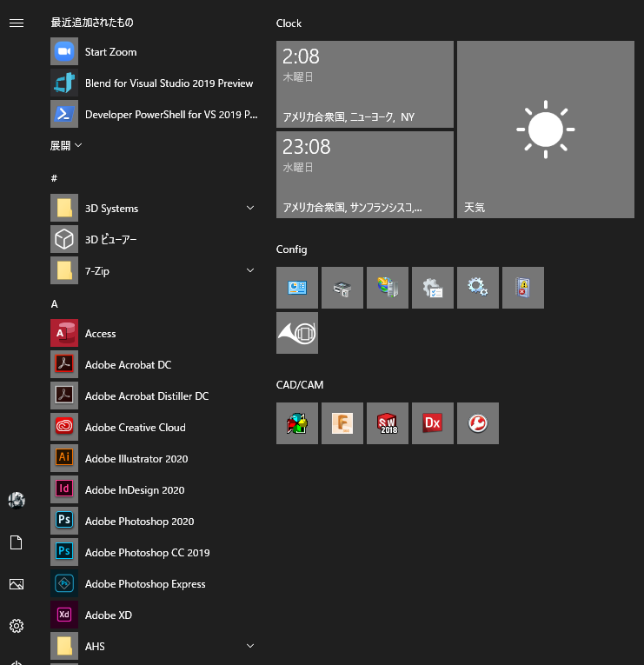This screenshot has width=644, height=665.
Task: Open Adobe InDesign 2020
Action: click(155, 490)
